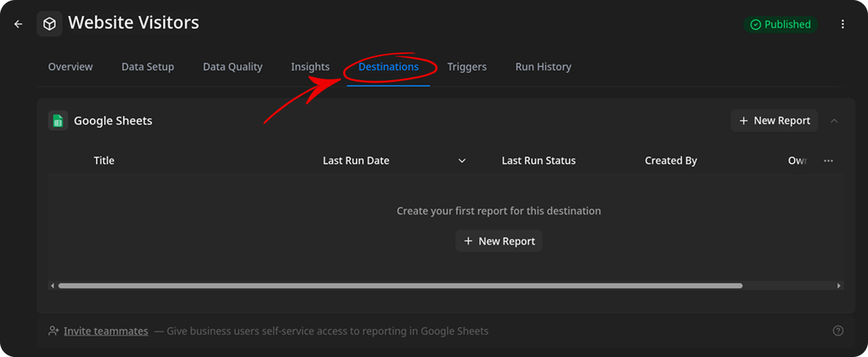Viewport: 868px width, 357px height.
Task: Click the Google Sheets section title
Action: (113, 121)
